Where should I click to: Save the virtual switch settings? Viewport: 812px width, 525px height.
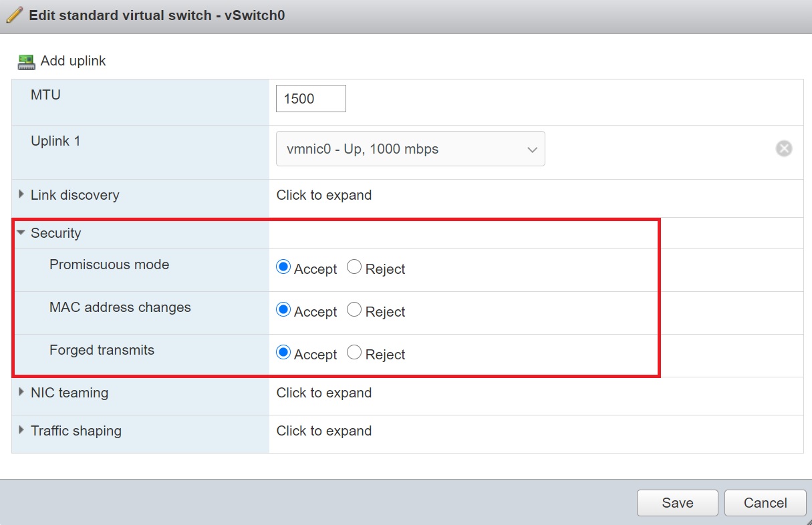coord(677,503)
